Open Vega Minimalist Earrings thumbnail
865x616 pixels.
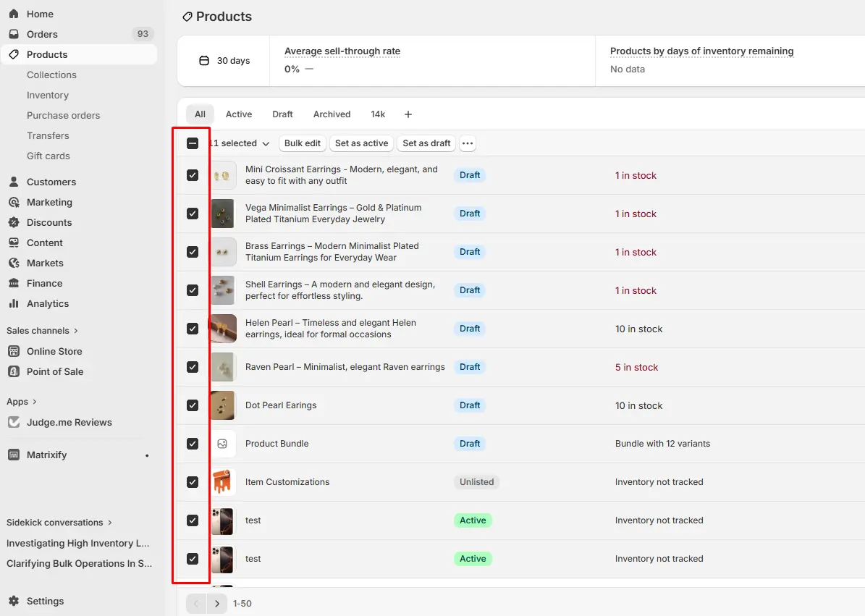222,214
